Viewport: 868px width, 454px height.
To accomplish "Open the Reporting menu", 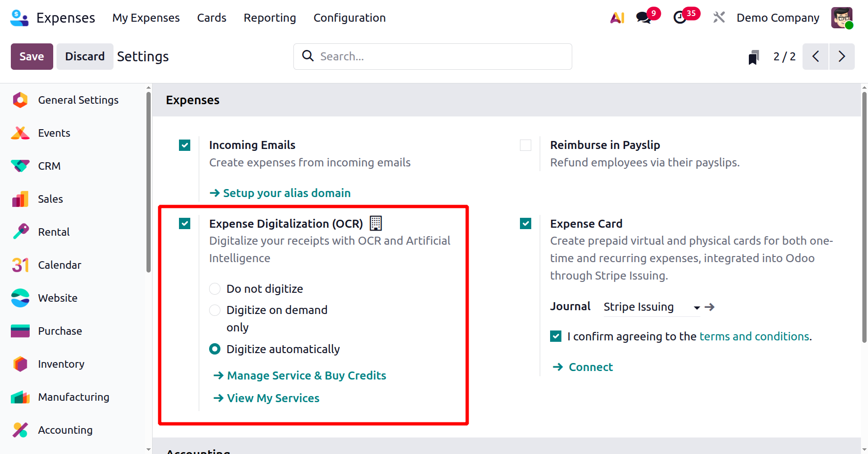I will (x=270, y=18).
